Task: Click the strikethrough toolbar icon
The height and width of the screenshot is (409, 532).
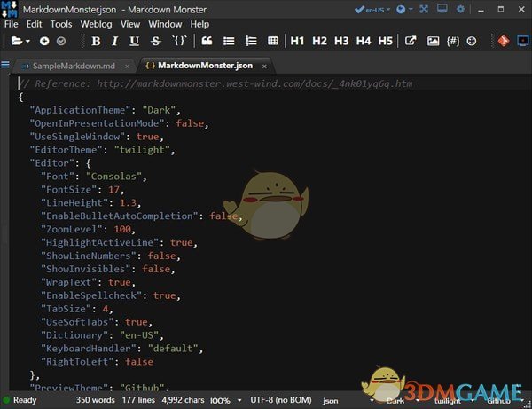Action: pos(156,42)
